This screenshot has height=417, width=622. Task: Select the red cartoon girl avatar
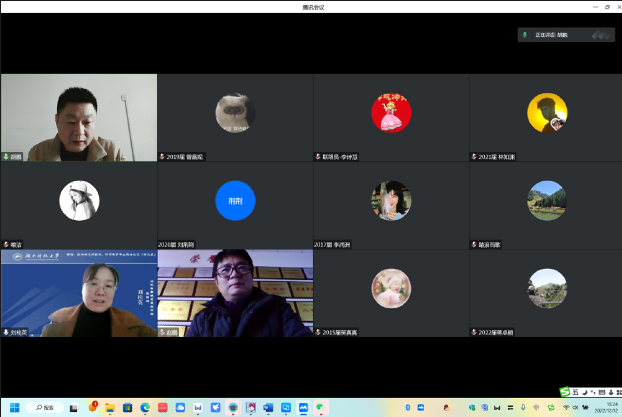pos(391,113)
